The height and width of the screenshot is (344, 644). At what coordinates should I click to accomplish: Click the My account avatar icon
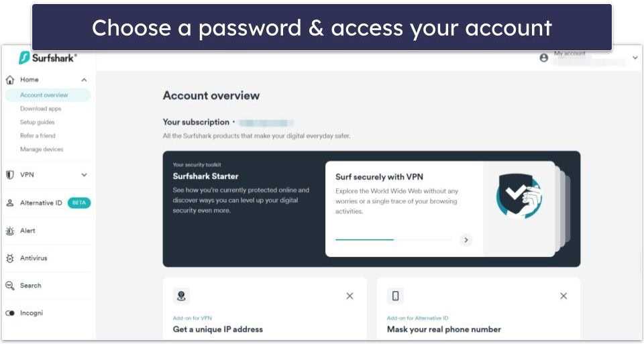pyautogui.click(x=544, y=58)
